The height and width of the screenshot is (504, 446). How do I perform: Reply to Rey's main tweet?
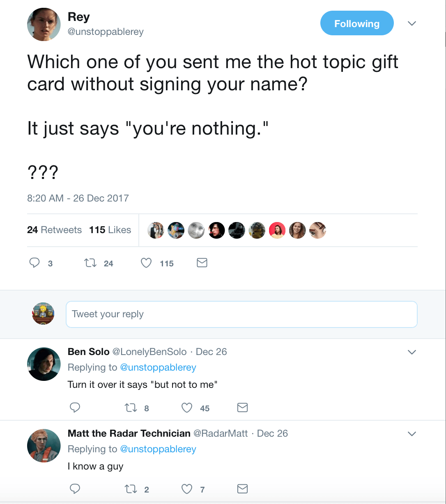34,263
